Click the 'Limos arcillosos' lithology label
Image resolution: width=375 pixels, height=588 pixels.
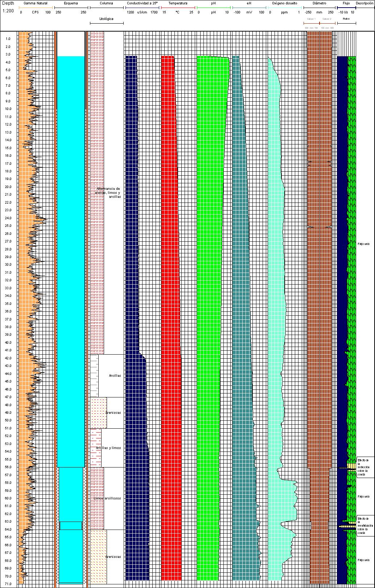pos(107,498)
